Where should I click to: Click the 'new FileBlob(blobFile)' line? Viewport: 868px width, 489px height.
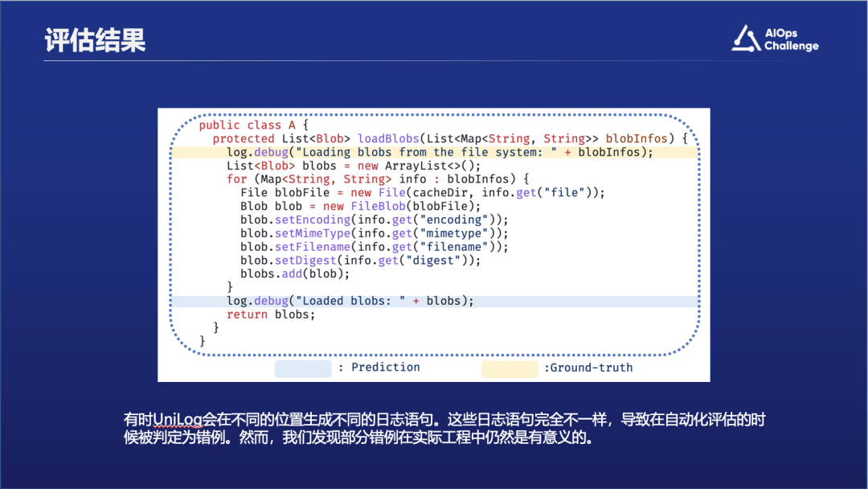(354, 206)
